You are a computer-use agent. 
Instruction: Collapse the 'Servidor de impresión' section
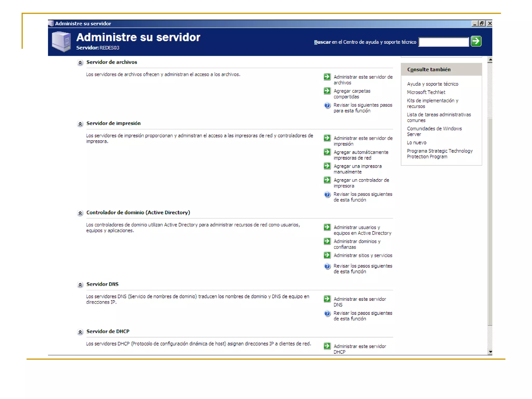(80, 124)
